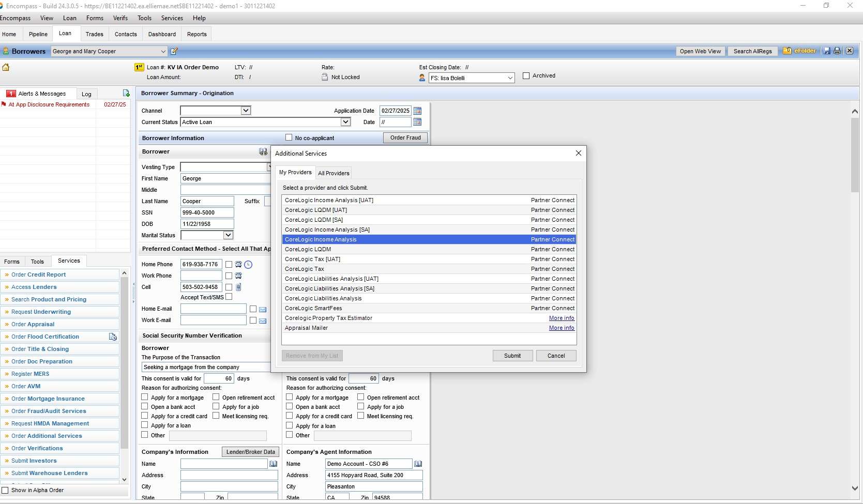
Task: Open the Borrowers pair dropdown
Action: pos(163,51)
